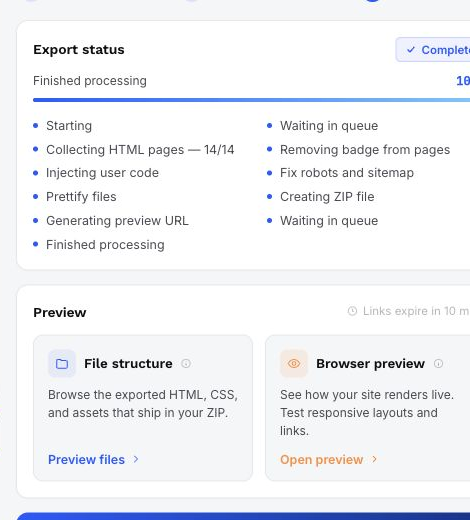The height and width of the screenshot is (520, 470).
Task: Open the Preview files link
Action: click(93, 459)
